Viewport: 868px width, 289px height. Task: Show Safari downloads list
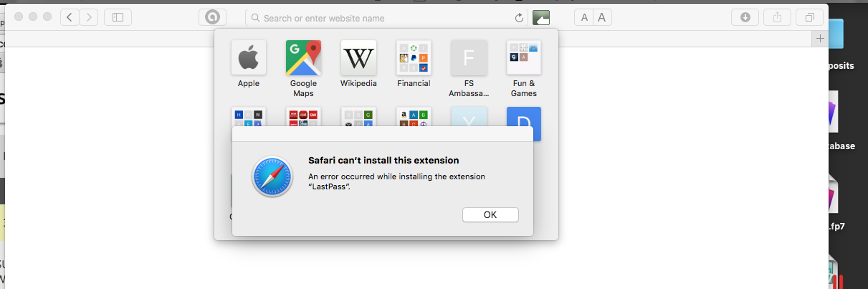point(745,17)
